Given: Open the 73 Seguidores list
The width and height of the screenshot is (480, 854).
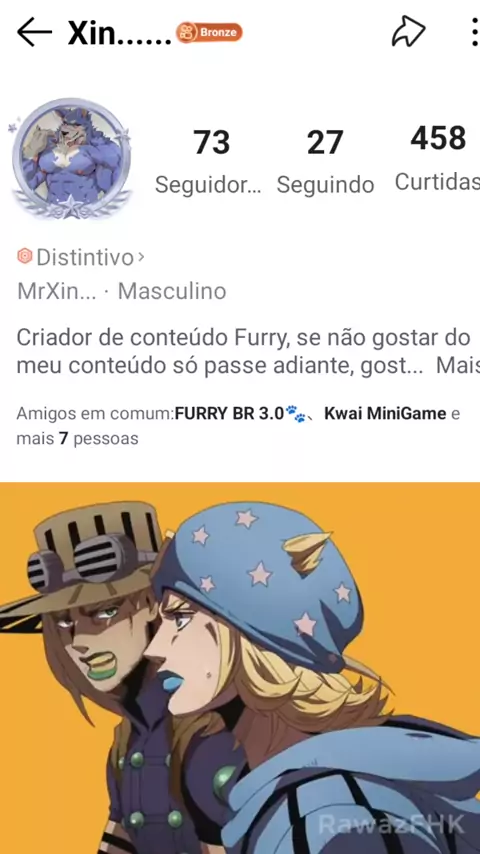Looking at the screenshot, I should 208,161.
